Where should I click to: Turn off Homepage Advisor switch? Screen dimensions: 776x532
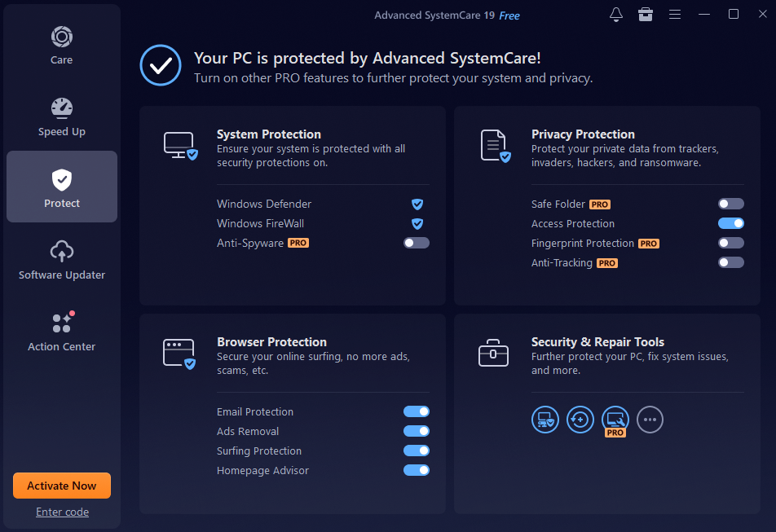[x=416, y=470]
